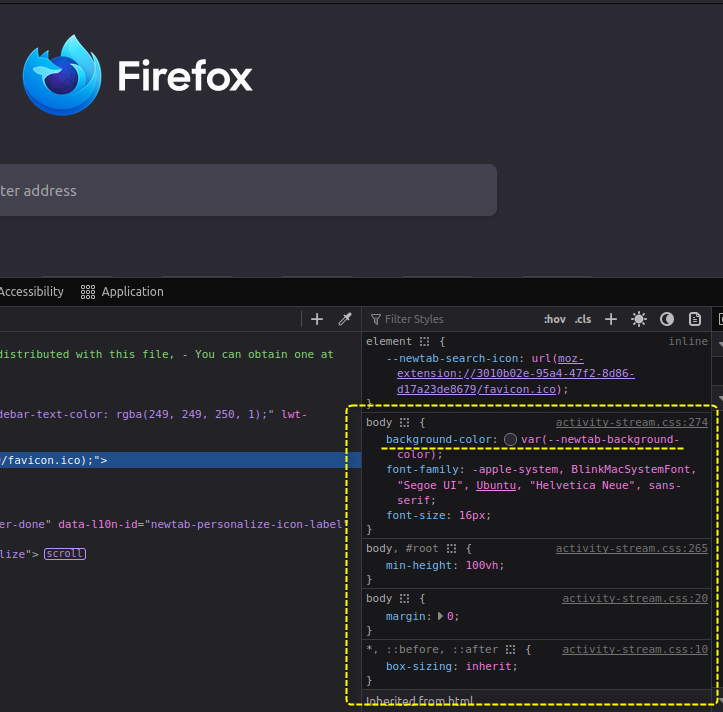The width and height of the screenshot is (723, 712).
Task: Click the min-height 100vh value
Action: coord(482,565)
